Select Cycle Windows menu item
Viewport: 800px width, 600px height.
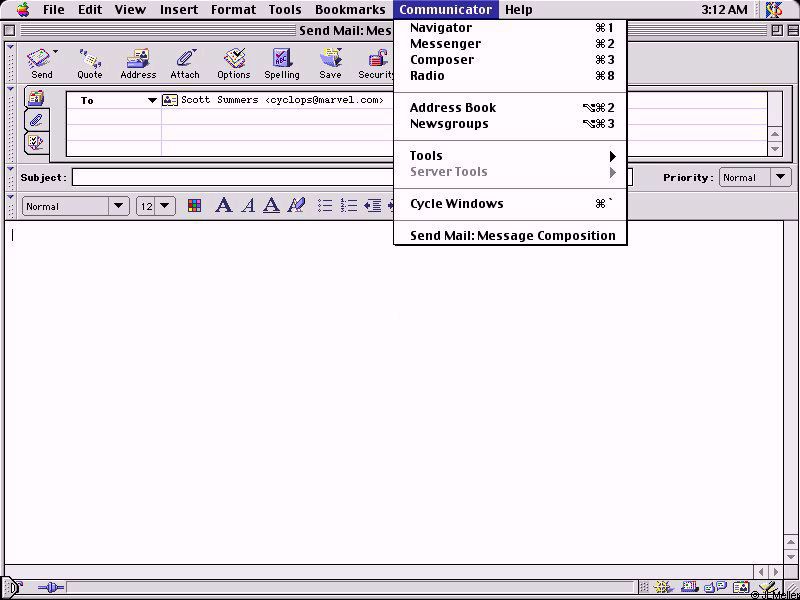click(510, 204)
